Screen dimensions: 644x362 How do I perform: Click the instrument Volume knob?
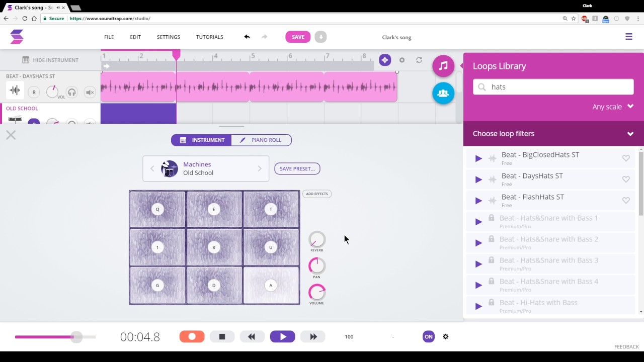coord(317,292)
